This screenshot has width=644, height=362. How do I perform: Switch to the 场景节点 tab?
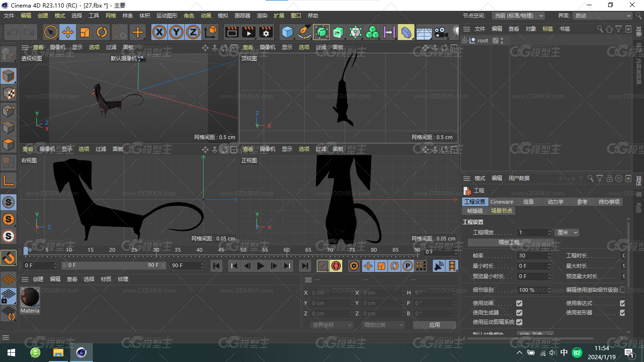(502, 211)
